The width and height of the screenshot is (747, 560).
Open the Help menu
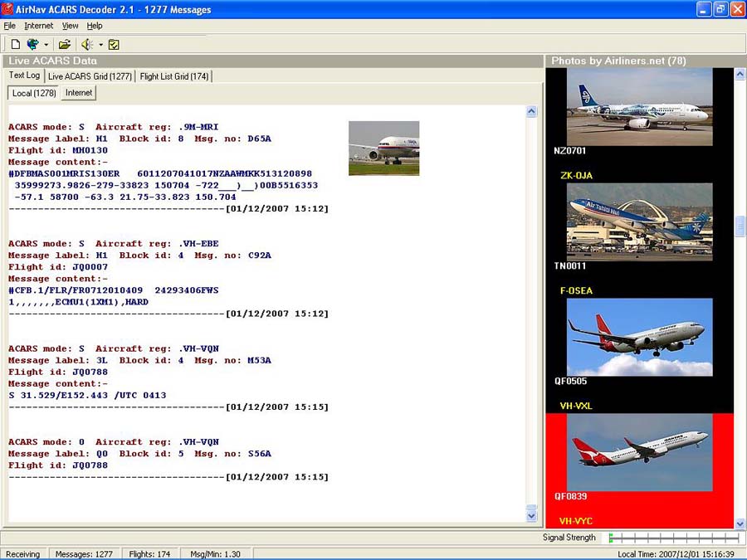click(95, 26)
